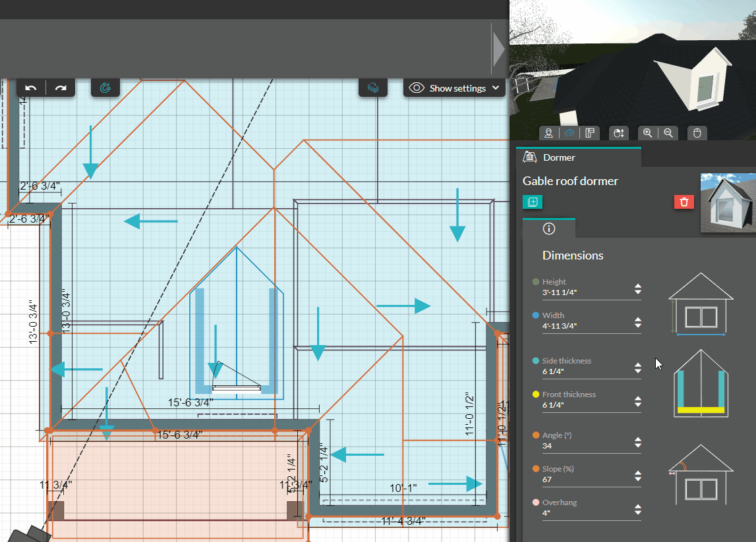Open the info tab in the Dormer panel
The height and width of the screenshot is (542, 756).
pyautogui.click(x=549, y=229)
